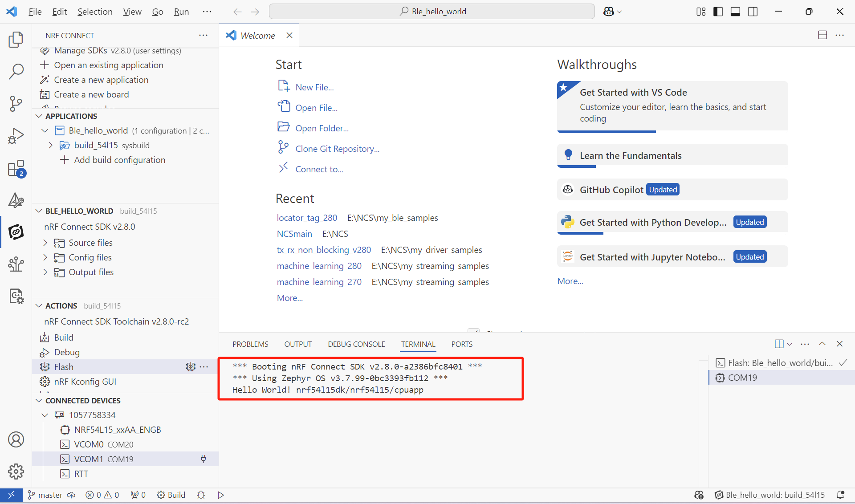Expand the Source files tree node

[x=45, y=243]
